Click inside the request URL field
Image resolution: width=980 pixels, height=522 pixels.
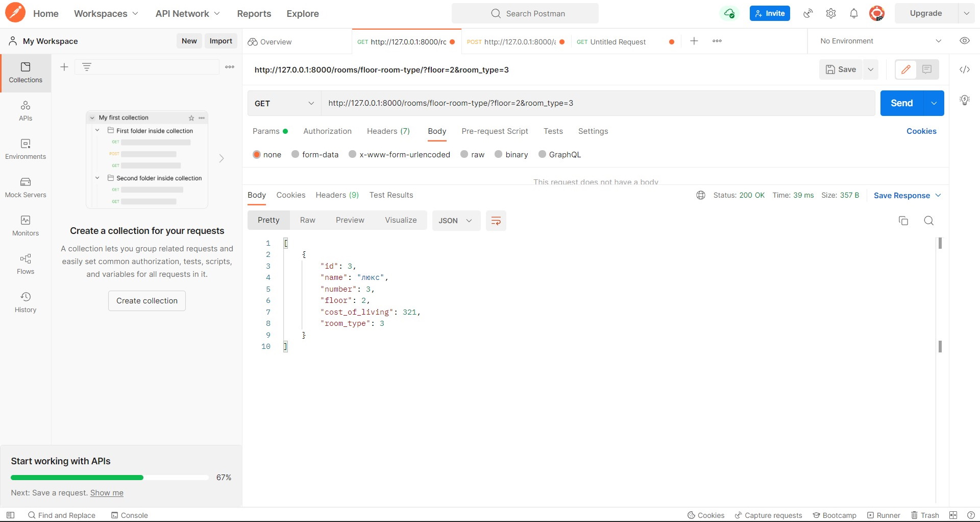coord(561,103)
